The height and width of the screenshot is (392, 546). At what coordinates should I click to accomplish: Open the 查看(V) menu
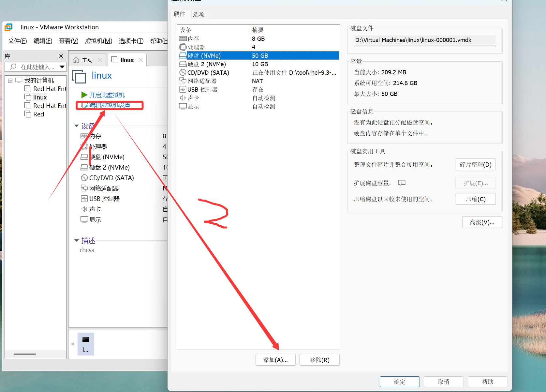point(68,41)
